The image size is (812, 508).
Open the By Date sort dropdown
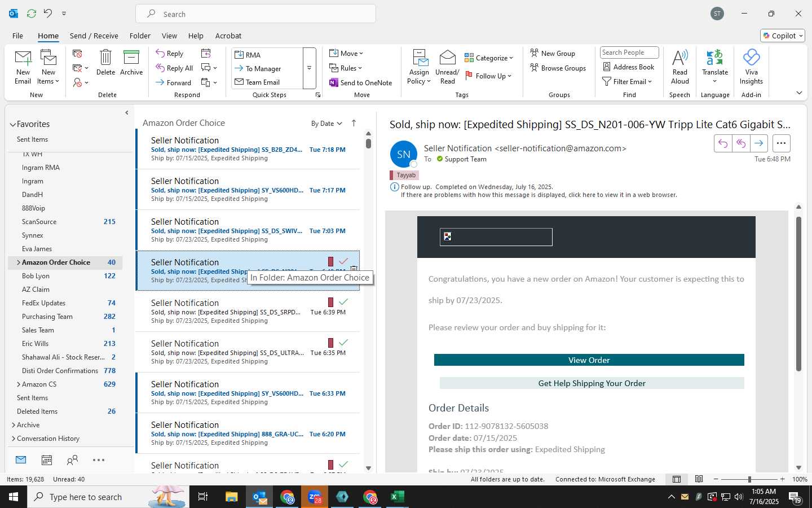click(326, 124)
